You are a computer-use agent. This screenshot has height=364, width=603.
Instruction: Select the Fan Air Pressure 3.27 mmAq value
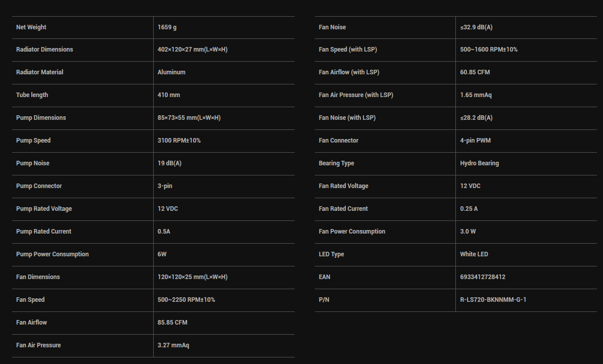pyautogui.click(x=173, y=345)
